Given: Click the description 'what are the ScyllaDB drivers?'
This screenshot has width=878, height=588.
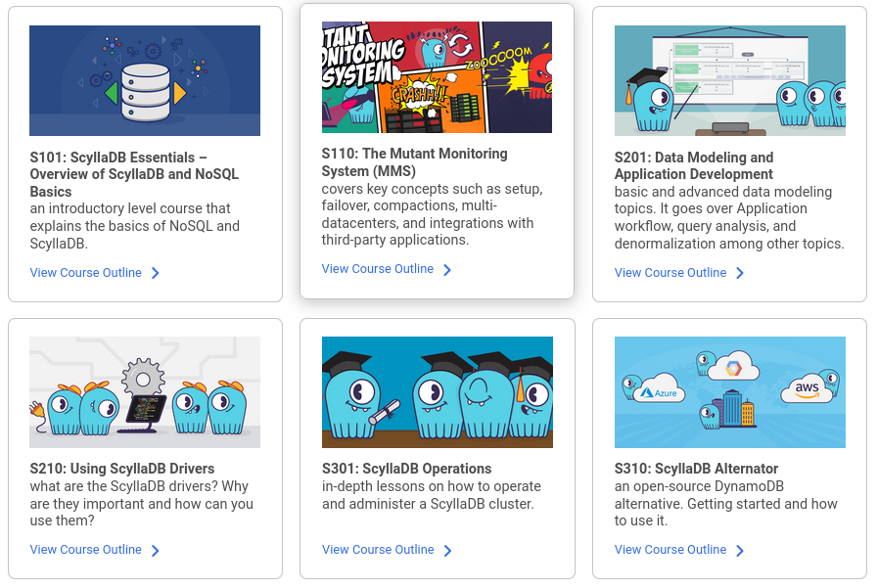Looking at the screenshot, I should tap(141, 504).
